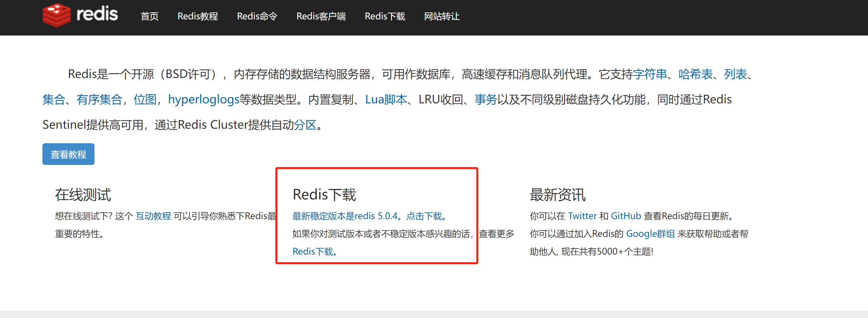Click the Redis下载 section heading
Screen dimensions: 868x318
[324, 195]
